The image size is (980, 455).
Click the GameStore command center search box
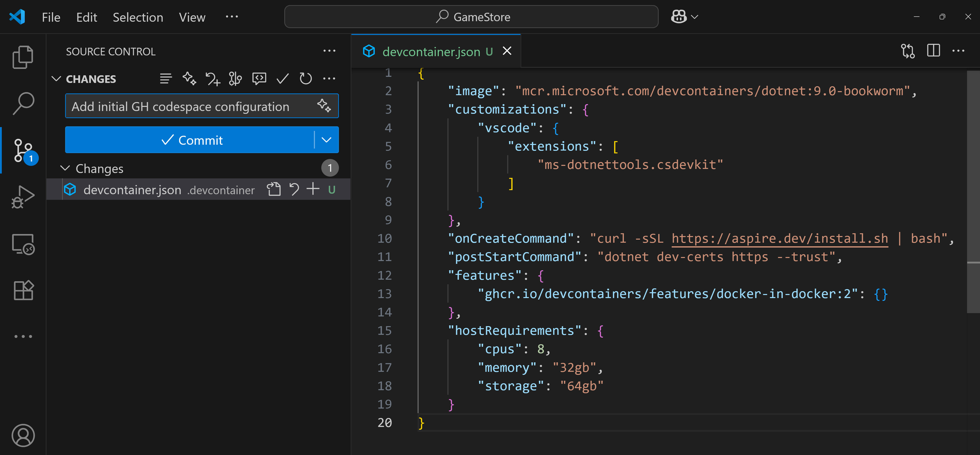471,17
